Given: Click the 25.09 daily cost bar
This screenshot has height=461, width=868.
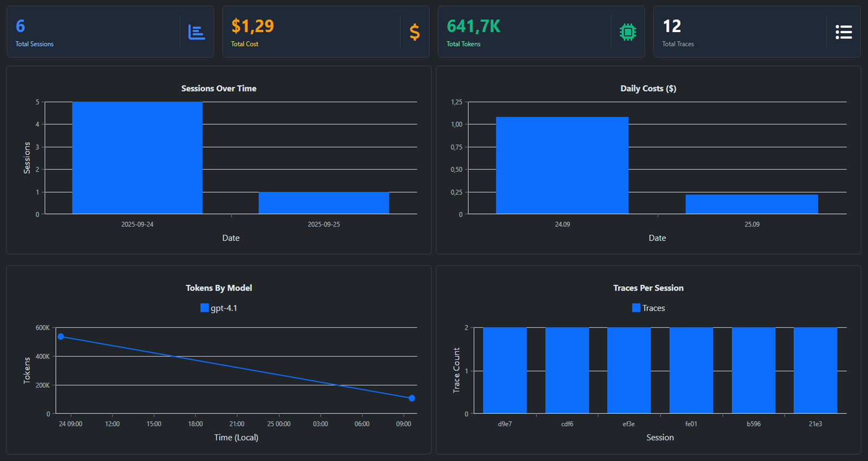Looking at the screenshot, I should (751, 204).
